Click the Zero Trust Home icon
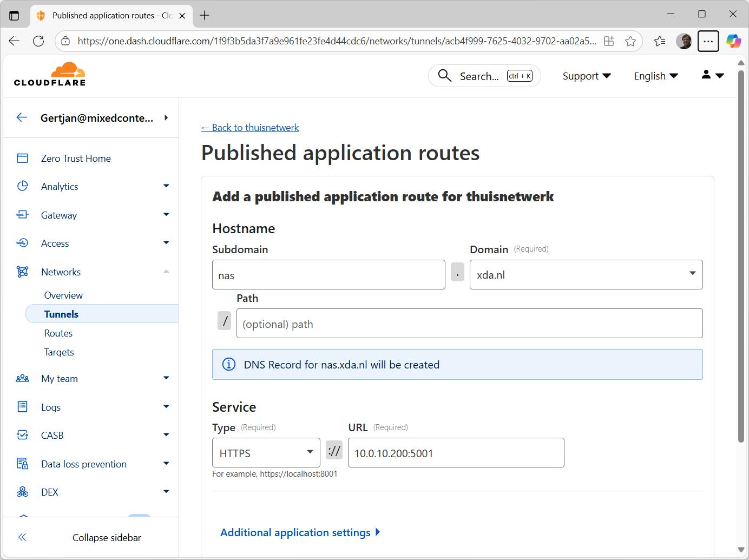 22,158
